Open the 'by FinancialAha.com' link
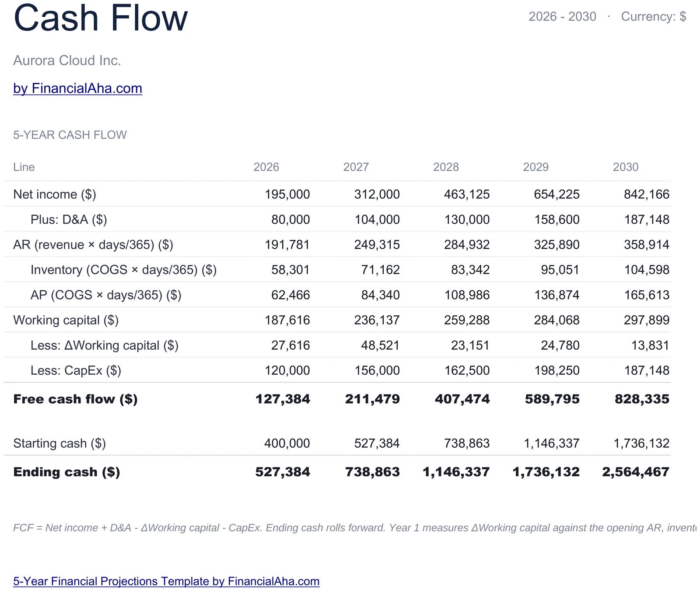Image resolution: width=700 pixels, height=591 pixels. pyautogui.click(x=77, y=88)
